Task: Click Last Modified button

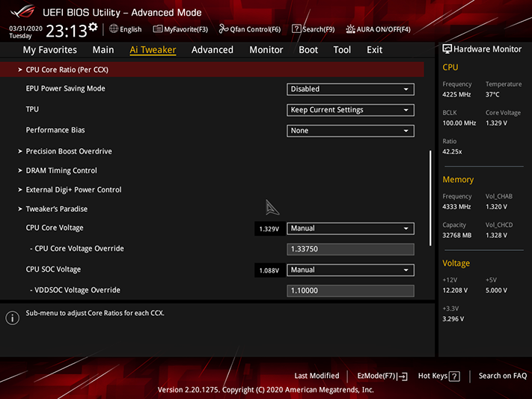Action: coord(317,376)
